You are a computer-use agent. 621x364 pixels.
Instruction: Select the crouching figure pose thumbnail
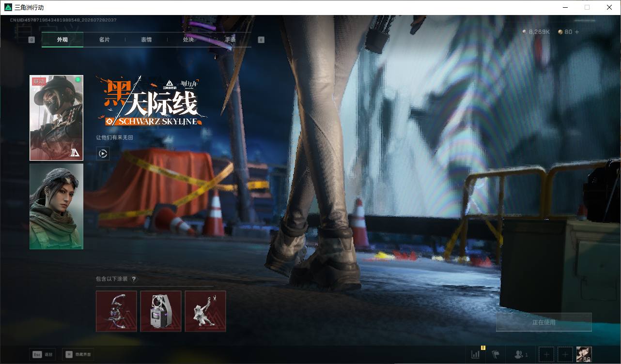pos(205,311)
